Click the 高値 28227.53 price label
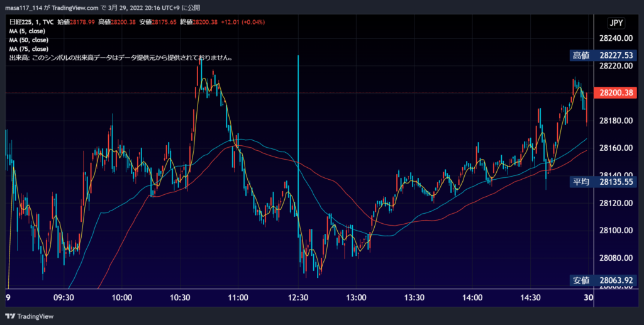This screenshot has width=644, height=325. click(603, 55)
